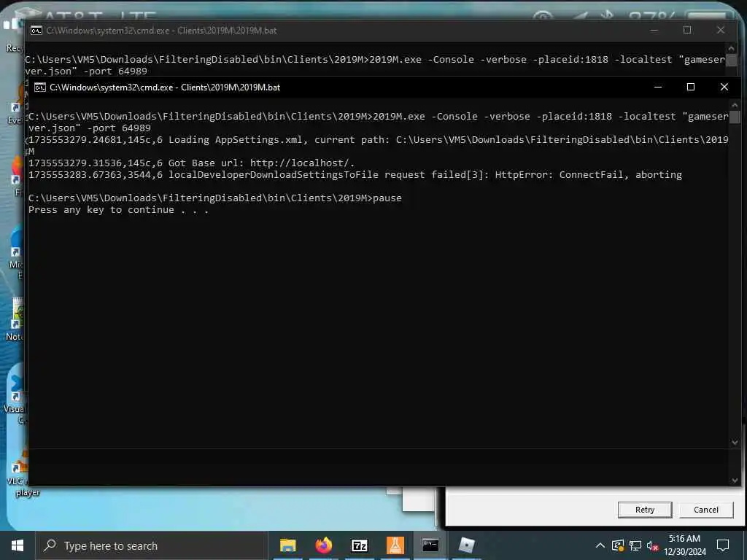Minimize the front cmd.exe window
747x560 pixels.
(x=658, y=87)
